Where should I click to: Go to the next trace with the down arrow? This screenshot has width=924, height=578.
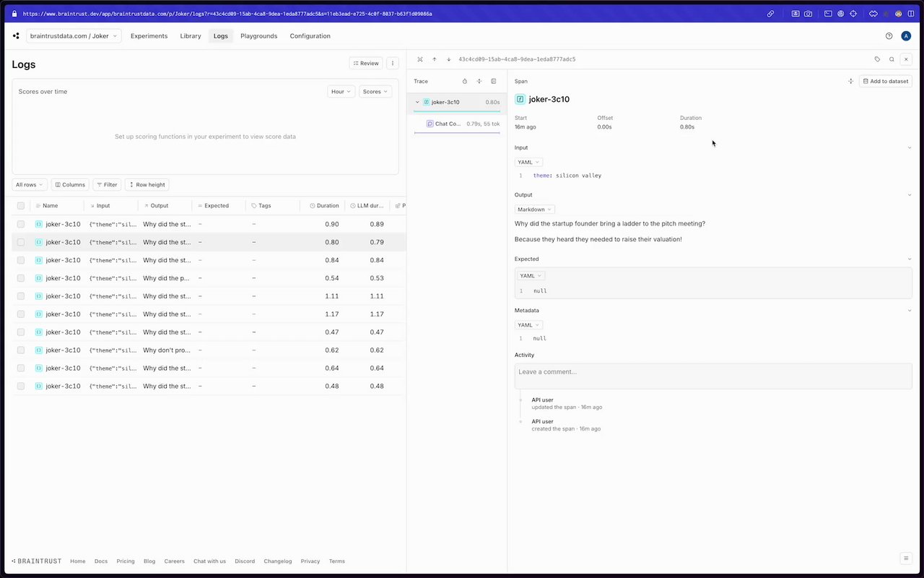[449, 59]
